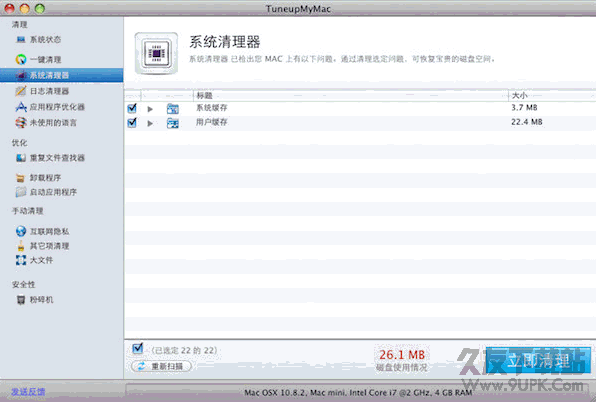
Task: Open 启动应用程序 in sidebar
Action: (53, 192)
